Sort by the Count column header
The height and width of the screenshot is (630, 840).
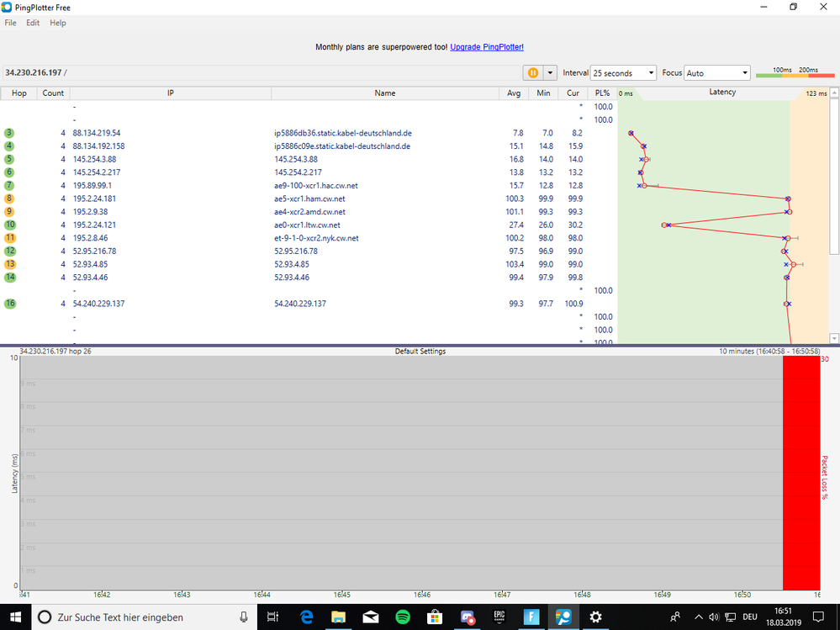point(53,93)
